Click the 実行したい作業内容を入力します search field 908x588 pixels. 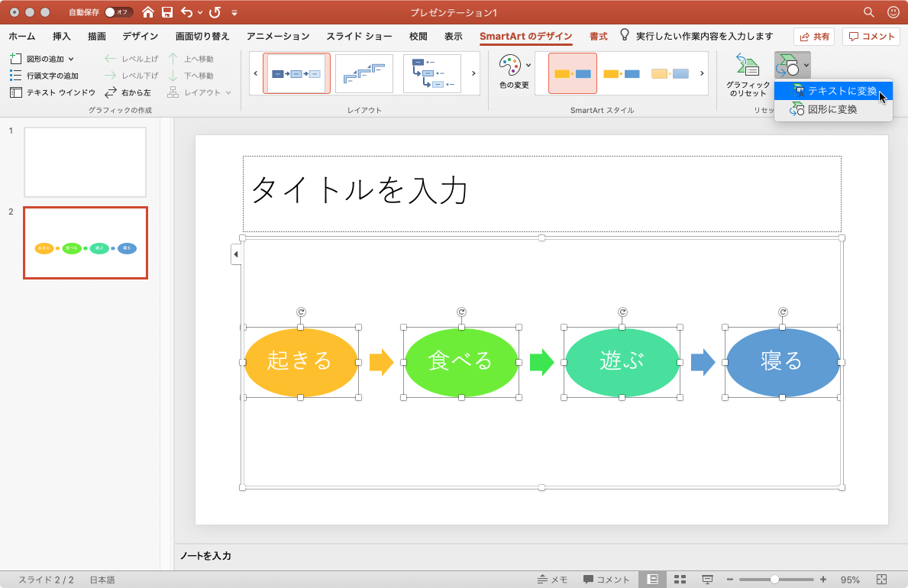704,36
